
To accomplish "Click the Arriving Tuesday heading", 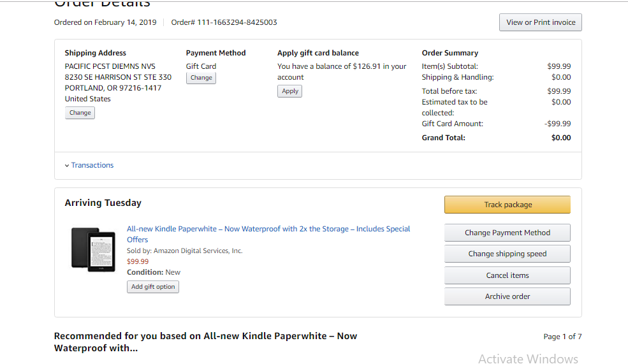I will (103, 203).
